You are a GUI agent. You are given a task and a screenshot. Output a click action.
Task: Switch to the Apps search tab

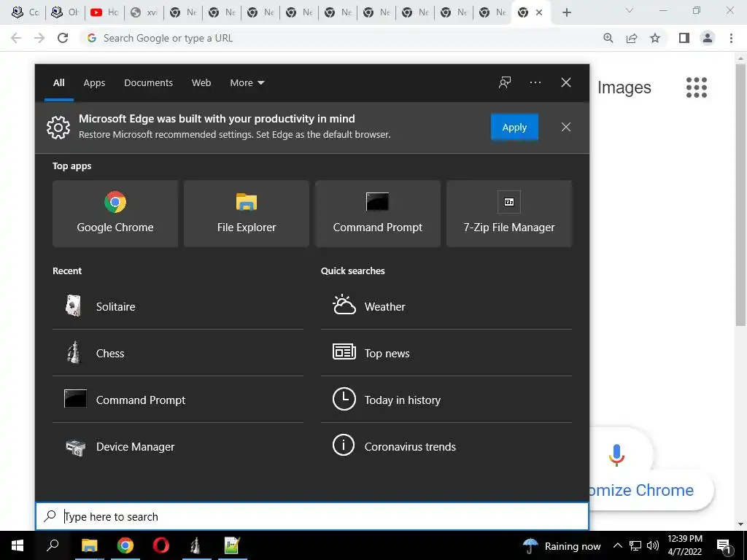[94, 83]
